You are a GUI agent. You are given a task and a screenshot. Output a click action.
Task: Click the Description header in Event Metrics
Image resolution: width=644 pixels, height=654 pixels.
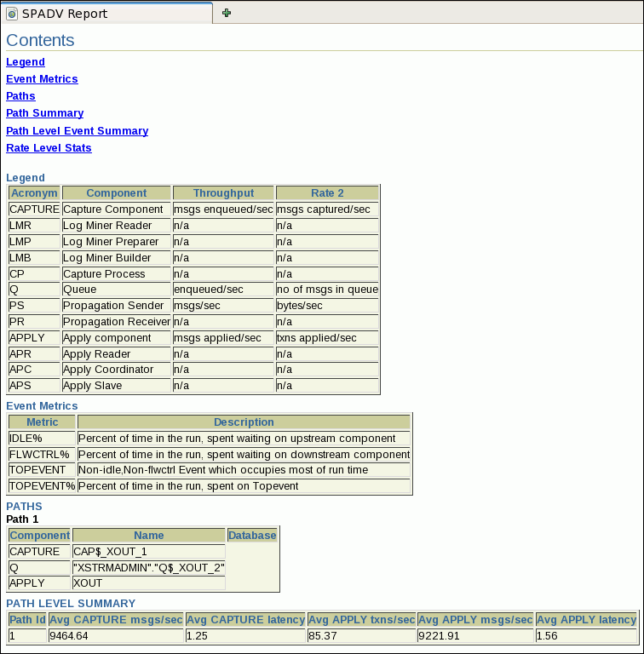pos(244,422)
